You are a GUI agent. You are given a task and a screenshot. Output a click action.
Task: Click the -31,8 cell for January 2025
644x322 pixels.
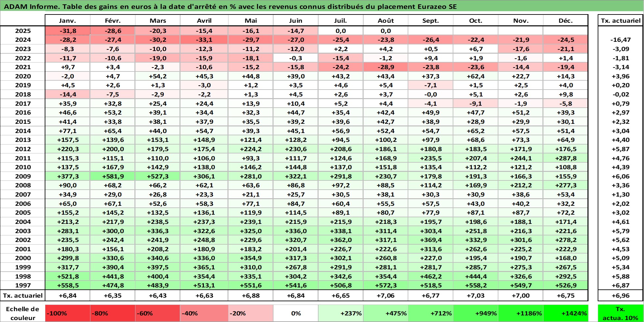67,31
